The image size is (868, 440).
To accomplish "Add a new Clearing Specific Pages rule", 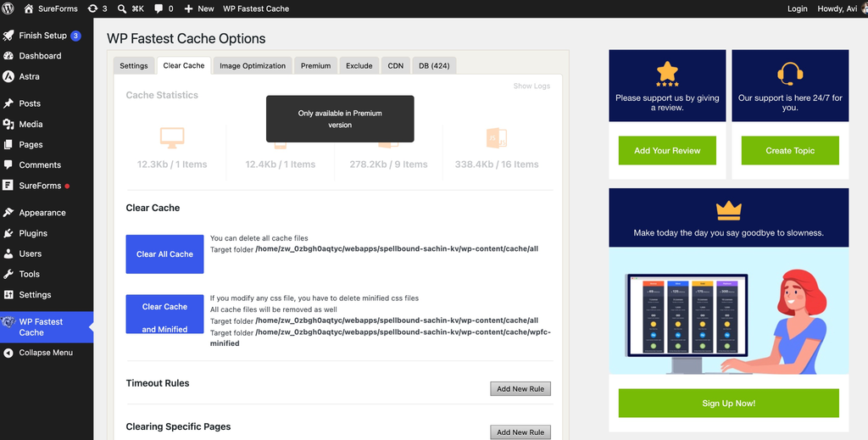I will 520,432.
